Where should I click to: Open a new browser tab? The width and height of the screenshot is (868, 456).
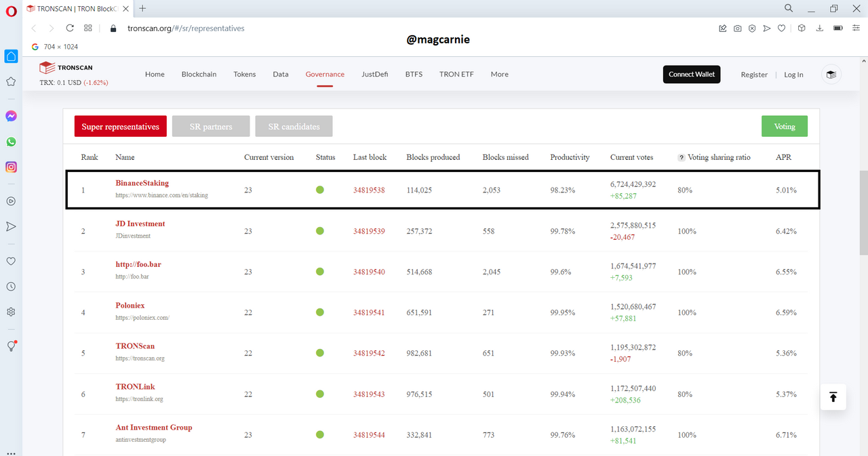pos(142,8)
